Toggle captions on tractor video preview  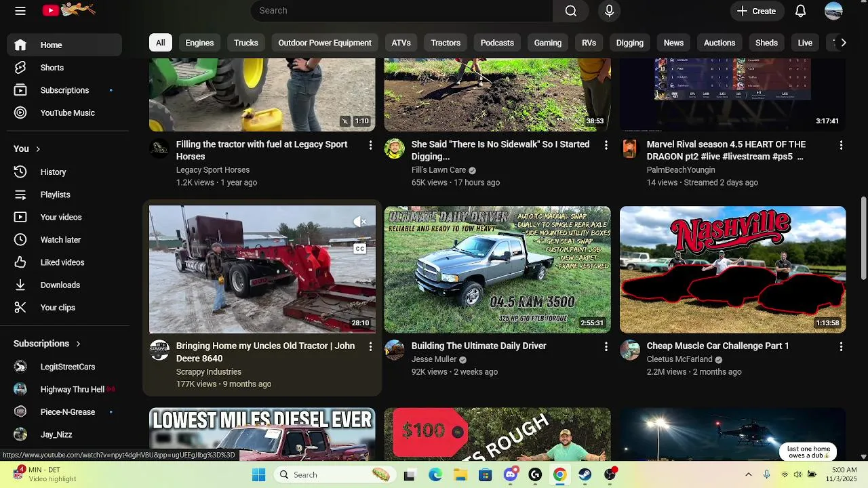pos(360,249)
